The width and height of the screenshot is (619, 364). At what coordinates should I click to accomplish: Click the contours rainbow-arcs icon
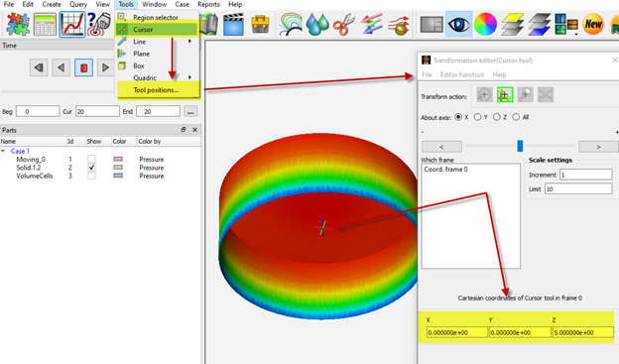coord(290,25)
